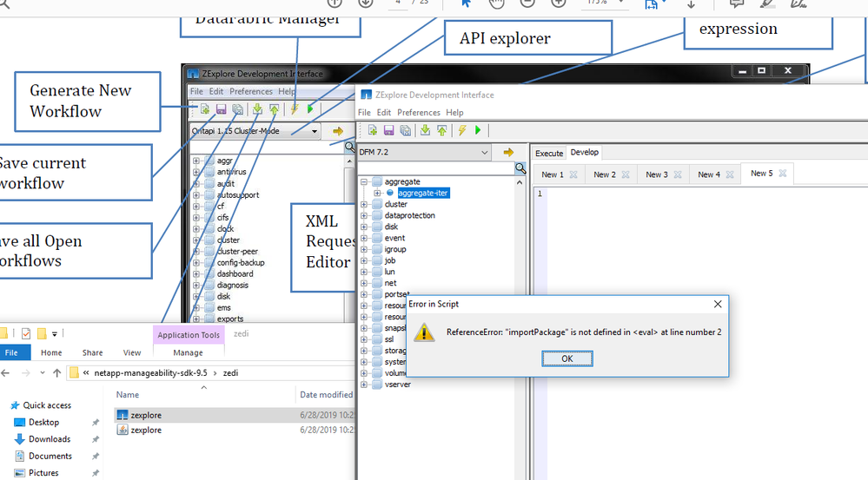This screenshot has height=480, width=868.
Task: Click the API tree scrollbar up arrow
Action: [x=520, y=182]
